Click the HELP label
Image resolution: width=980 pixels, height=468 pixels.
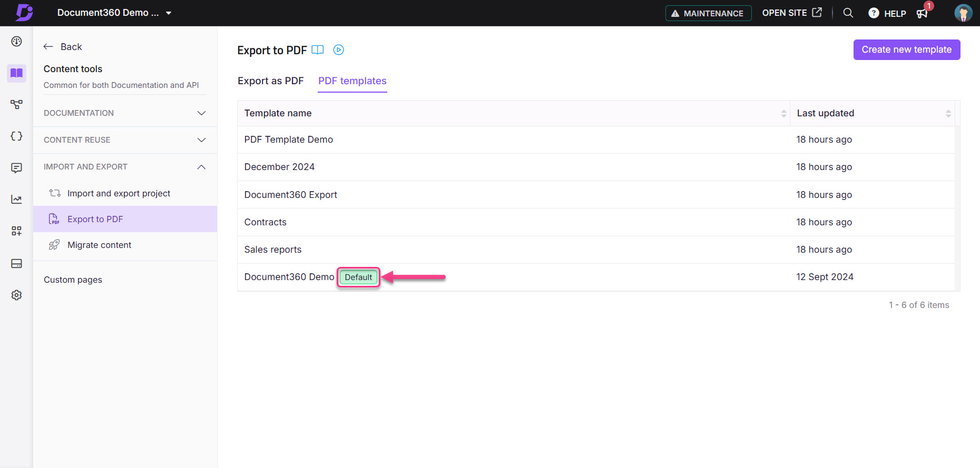pos(895,14)
